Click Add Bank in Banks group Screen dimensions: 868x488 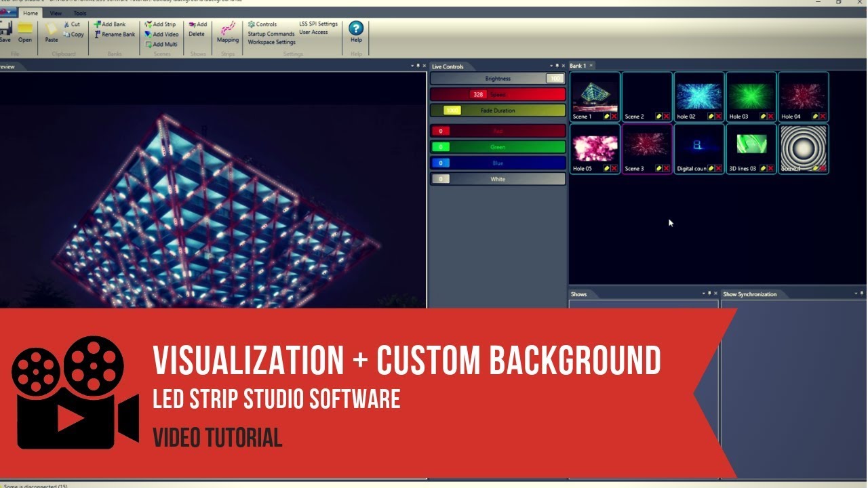(110, 24)
